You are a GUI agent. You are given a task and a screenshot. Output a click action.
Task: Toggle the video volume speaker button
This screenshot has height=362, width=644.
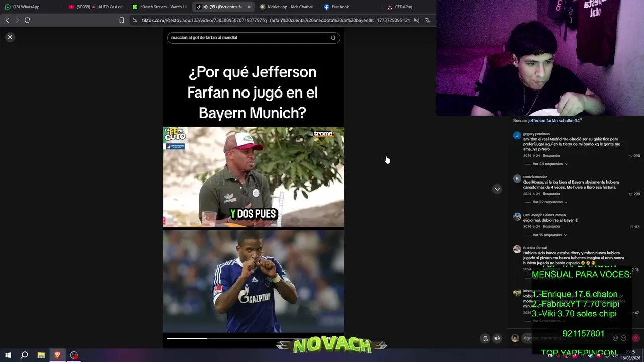tap(497, 338)
